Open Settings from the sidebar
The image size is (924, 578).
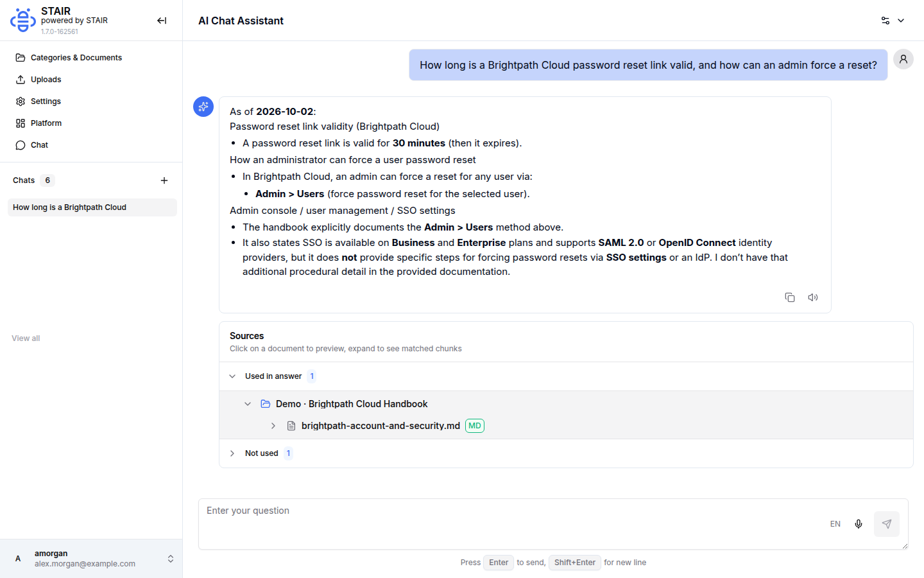91,101
